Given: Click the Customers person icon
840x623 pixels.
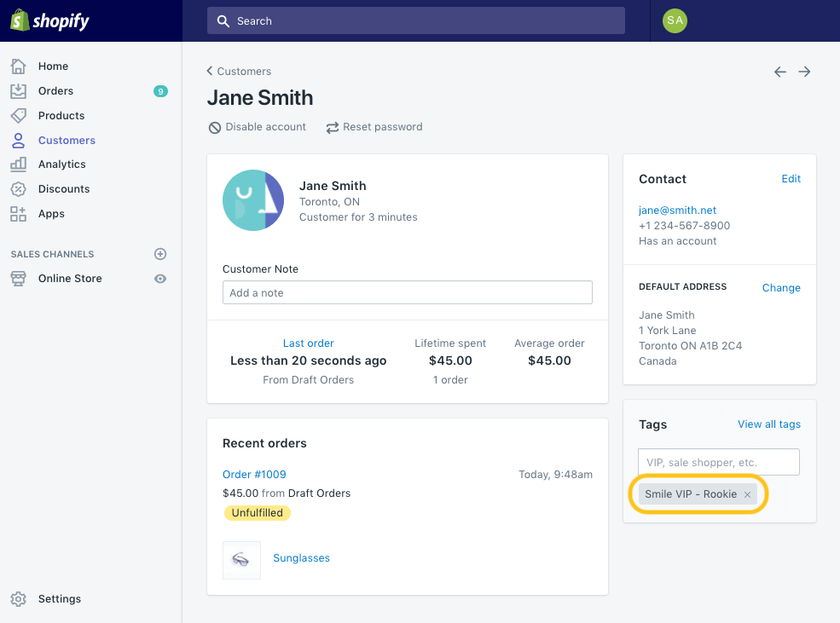Looking at the screenshot, I should coord(18,141).
